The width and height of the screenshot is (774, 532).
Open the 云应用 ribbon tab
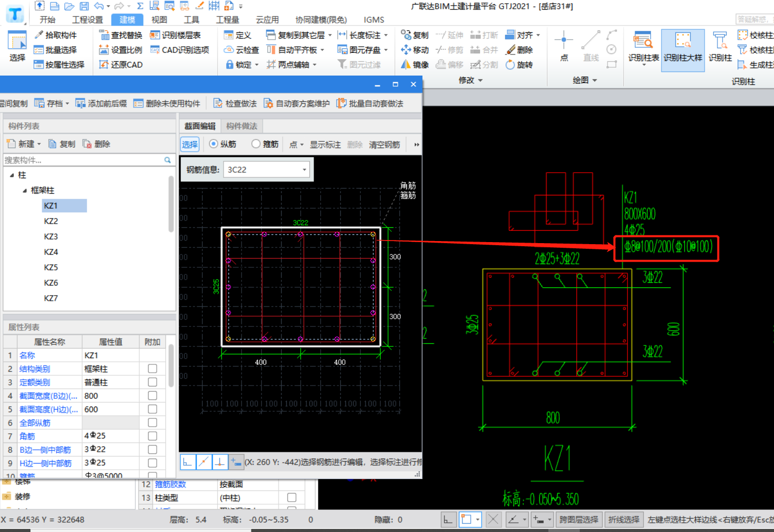click(x=267, y=20)
